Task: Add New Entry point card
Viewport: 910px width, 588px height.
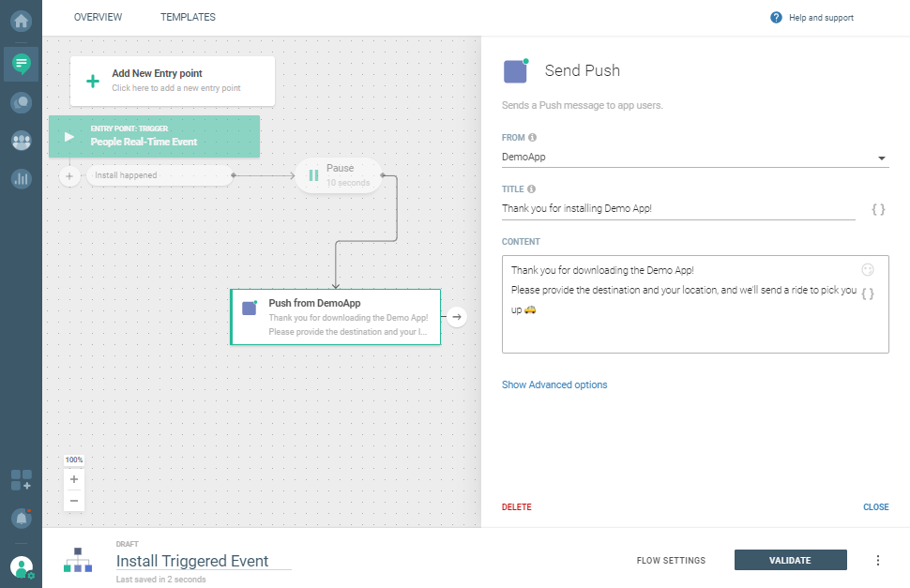Action: 173,81
